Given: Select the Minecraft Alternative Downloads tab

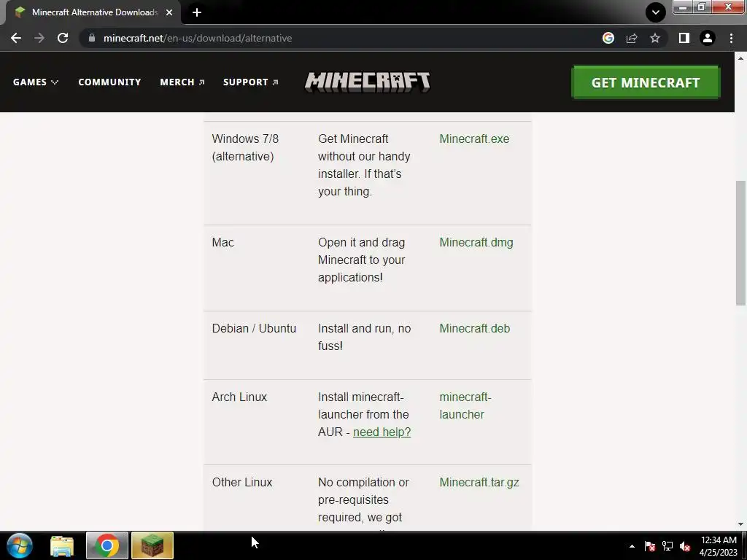Looking at the screenshot, I should click(90, 12).
